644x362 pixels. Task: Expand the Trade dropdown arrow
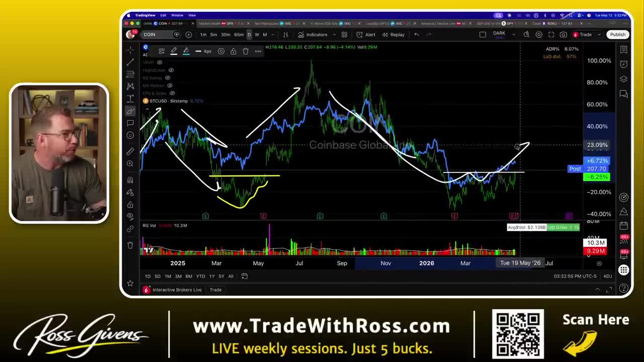point(599,35)
